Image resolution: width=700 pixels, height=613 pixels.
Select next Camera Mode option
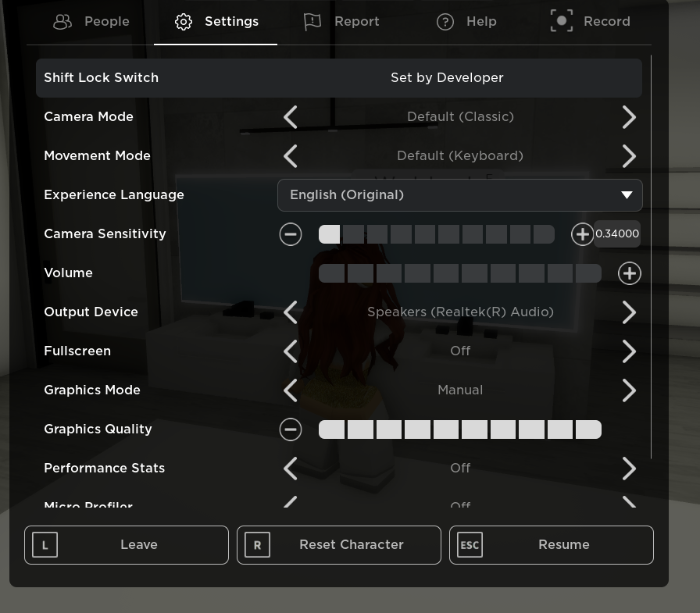point(629,117)
